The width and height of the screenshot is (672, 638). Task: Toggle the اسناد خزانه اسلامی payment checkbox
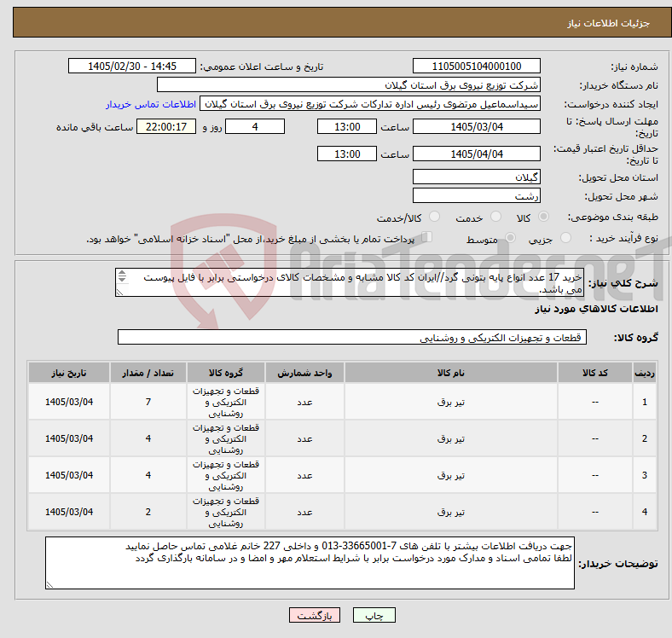coord(427,236)
